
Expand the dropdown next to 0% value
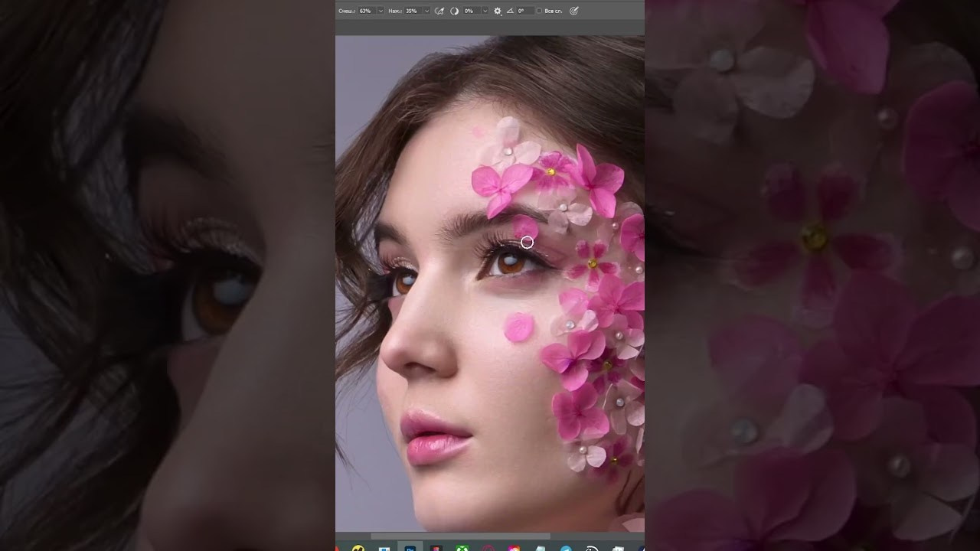[484, 11]
